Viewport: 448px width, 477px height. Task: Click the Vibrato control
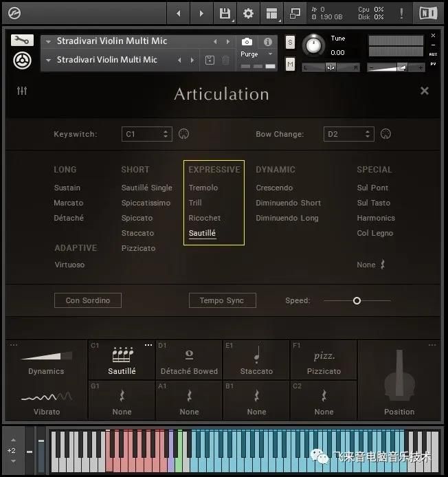click(x=47, y=403)
